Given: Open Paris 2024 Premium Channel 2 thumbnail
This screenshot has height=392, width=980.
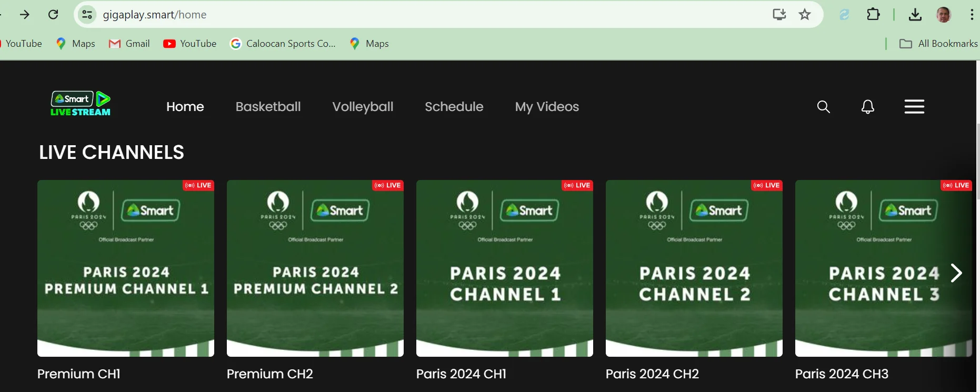Looking at the screenshot, I should tap(315, 268).
